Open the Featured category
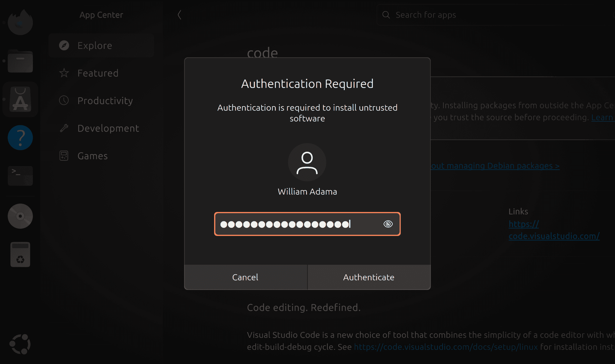 [101, 73]
